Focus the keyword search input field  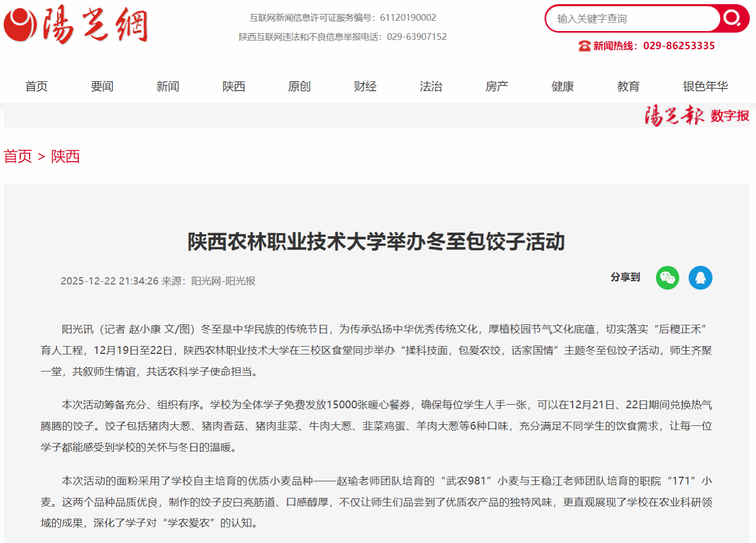633,19
